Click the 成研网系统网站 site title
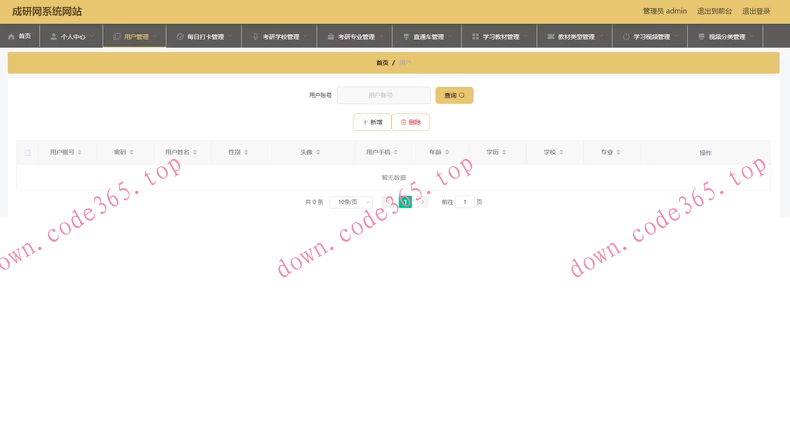This screenshot has height=435, width=790. pyautogui.click(x=47, y=11)
